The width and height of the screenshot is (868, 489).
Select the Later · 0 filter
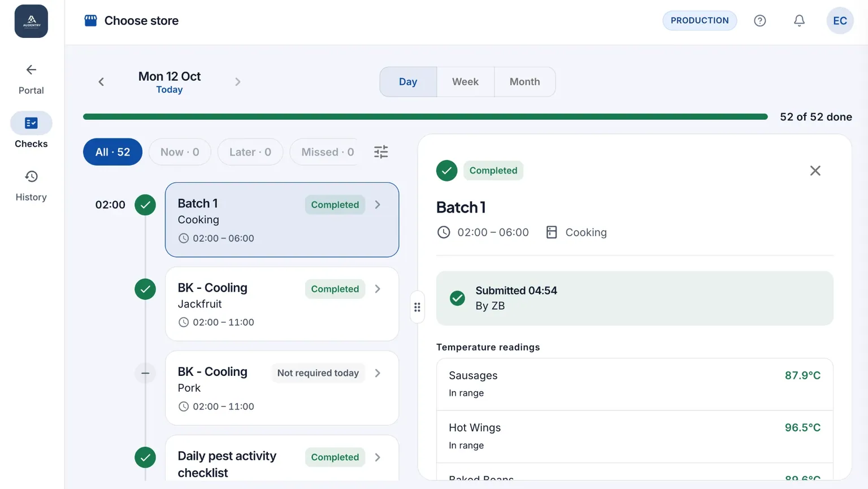tap(250, 152)
